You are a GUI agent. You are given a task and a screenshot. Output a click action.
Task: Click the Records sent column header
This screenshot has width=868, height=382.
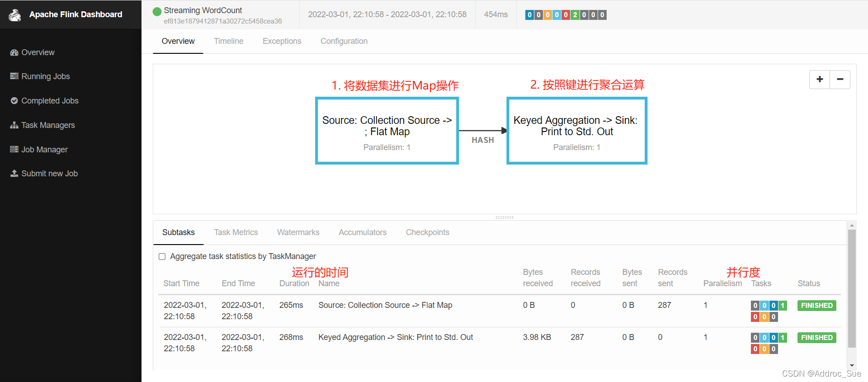pos(673,278)
